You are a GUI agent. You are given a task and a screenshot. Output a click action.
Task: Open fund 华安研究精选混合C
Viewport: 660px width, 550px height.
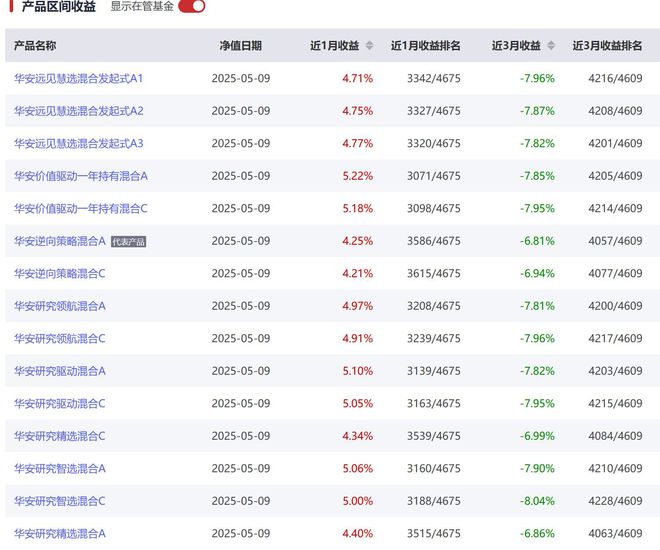[60, 436]
